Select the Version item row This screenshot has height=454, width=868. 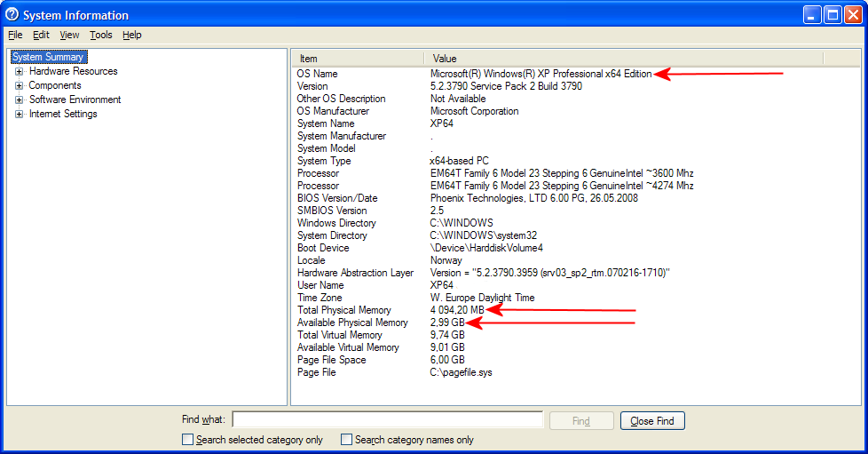point(576,86)
